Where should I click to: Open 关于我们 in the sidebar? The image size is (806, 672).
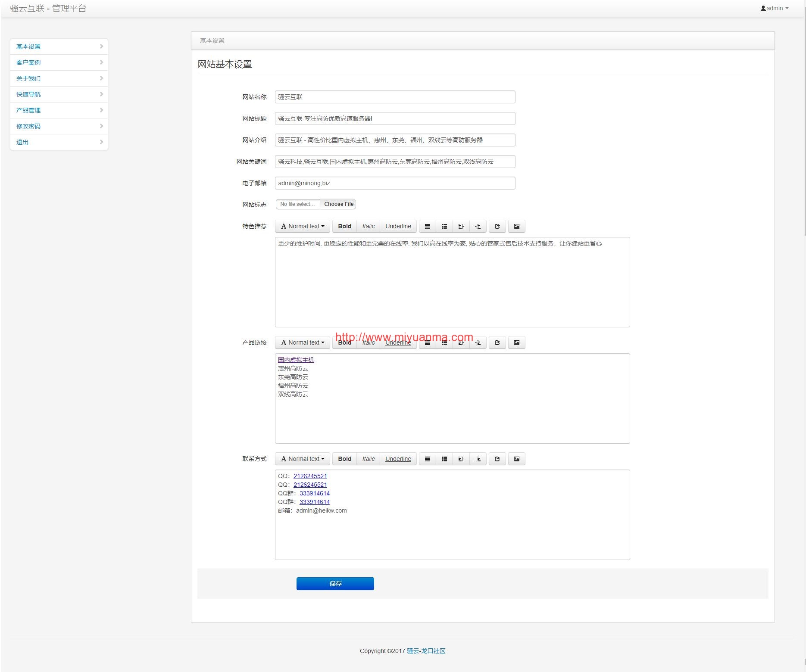pyautogui.click(x=59, y=78)
